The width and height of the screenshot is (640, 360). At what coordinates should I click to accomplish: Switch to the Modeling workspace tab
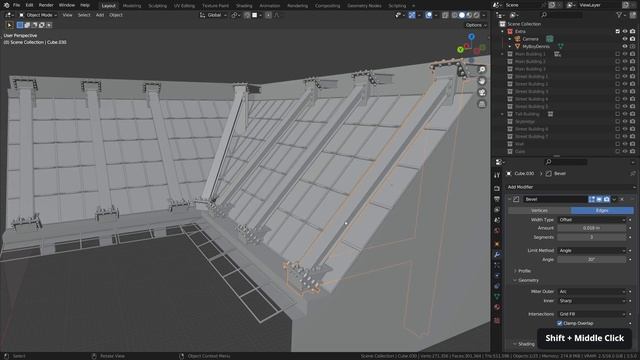tap(132, 6)
